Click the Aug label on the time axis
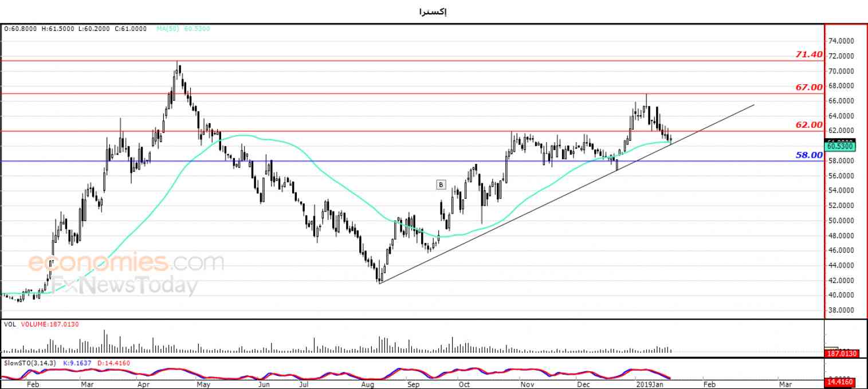Screen dimensions: 868x389 (x=368, y=384)
